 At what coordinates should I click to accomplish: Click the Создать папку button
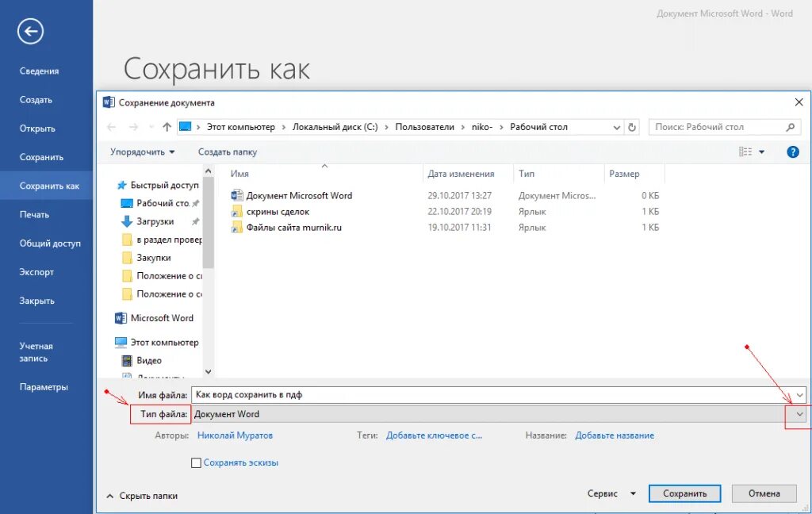pos(228,152)
